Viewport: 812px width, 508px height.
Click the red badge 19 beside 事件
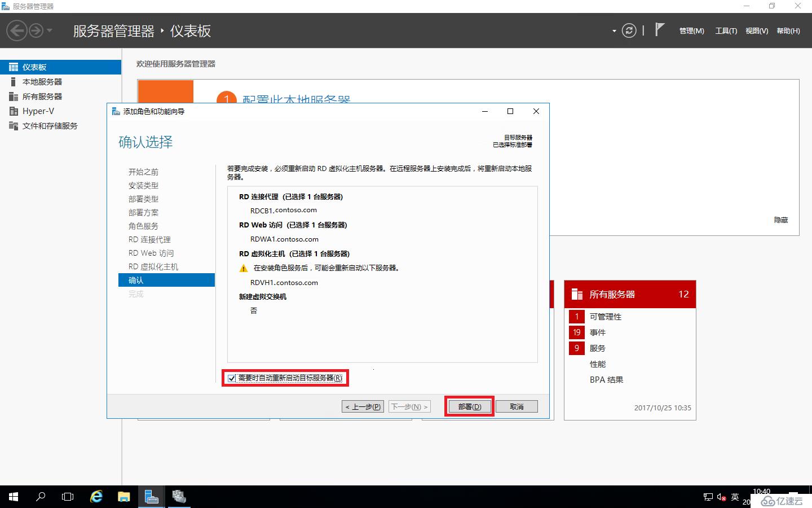click(x=577, y=332)
